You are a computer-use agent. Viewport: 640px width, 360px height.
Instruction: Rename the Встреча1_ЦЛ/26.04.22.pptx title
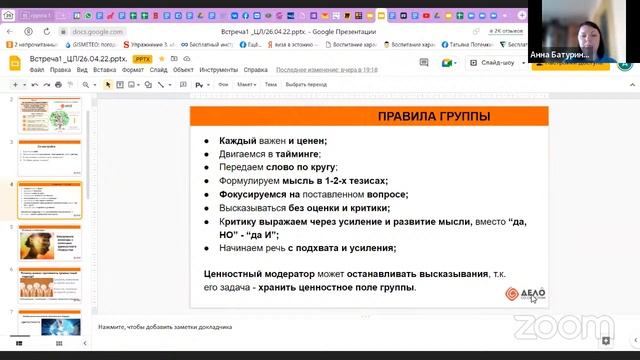78,59
